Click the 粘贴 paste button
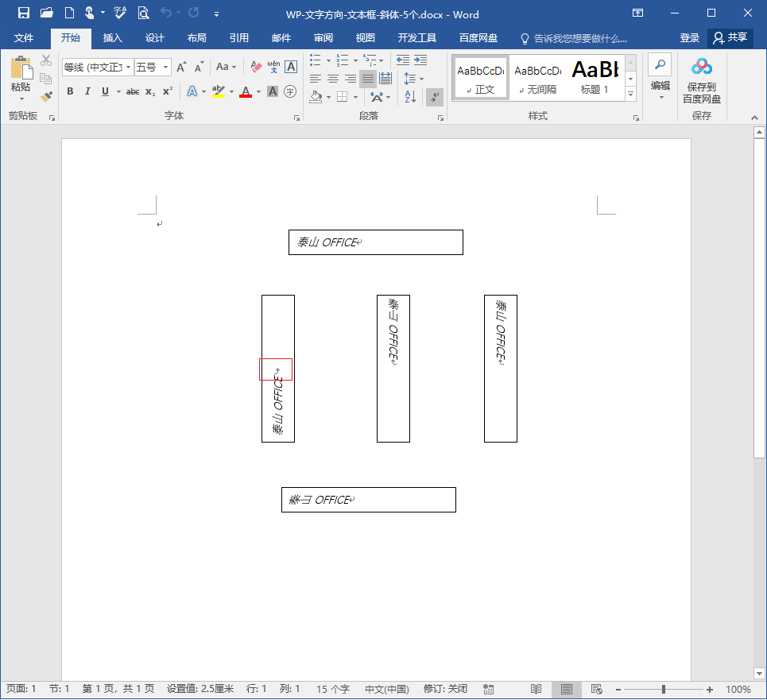The height and width of the screenshot is (700, 767). [x=21, y=78]
